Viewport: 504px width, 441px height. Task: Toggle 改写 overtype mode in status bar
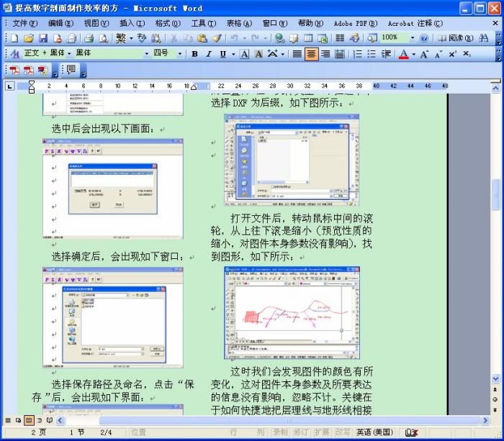tap(343, 432)
